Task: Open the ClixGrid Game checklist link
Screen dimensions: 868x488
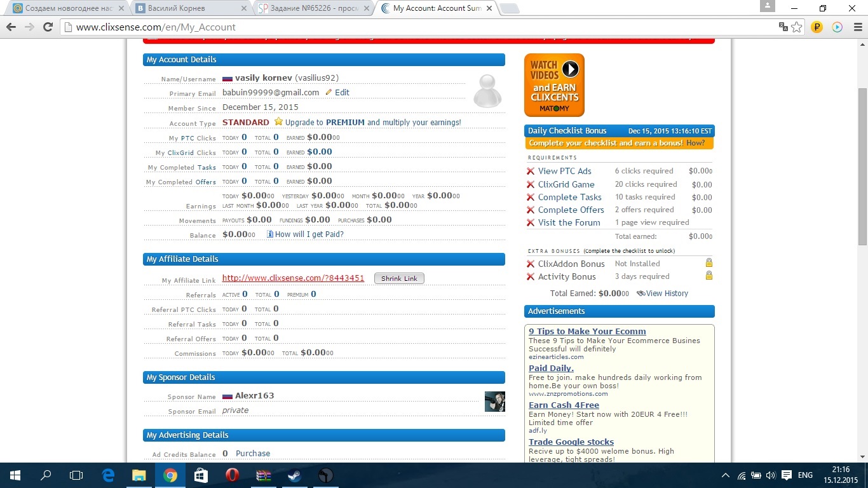Action: point(566,184)
